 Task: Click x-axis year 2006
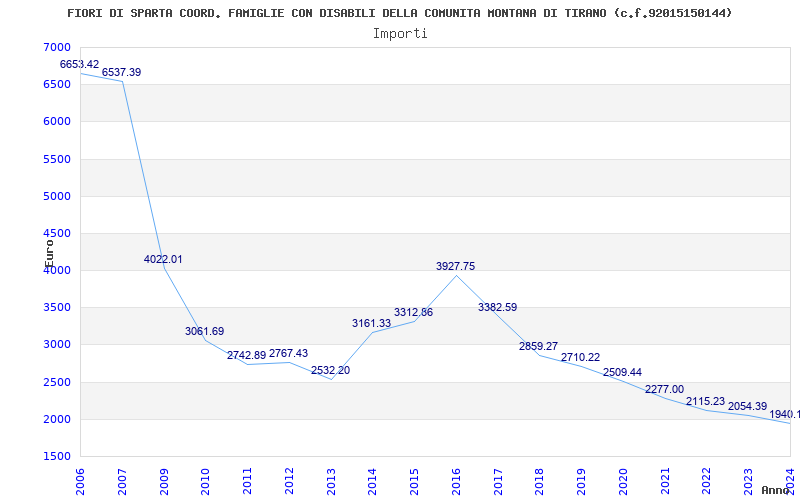[x=80, y=481]
